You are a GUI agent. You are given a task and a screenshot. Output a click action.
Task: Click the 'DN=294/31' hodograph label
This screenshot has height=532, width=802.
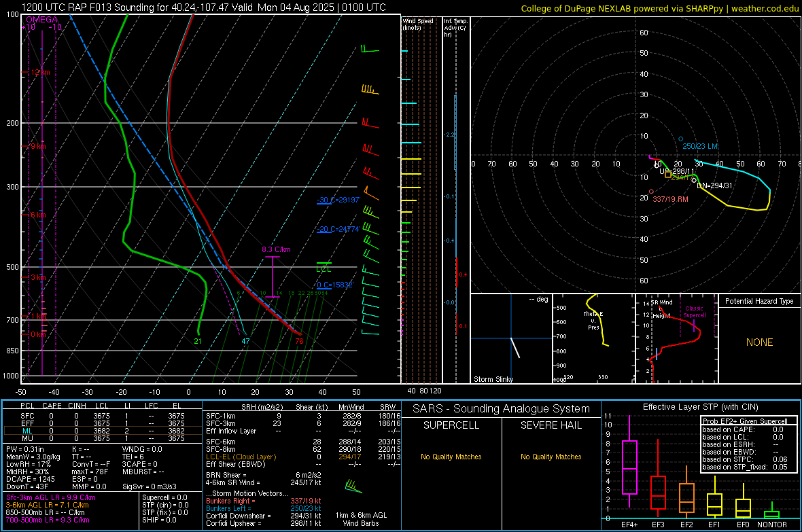coord(714,185)
